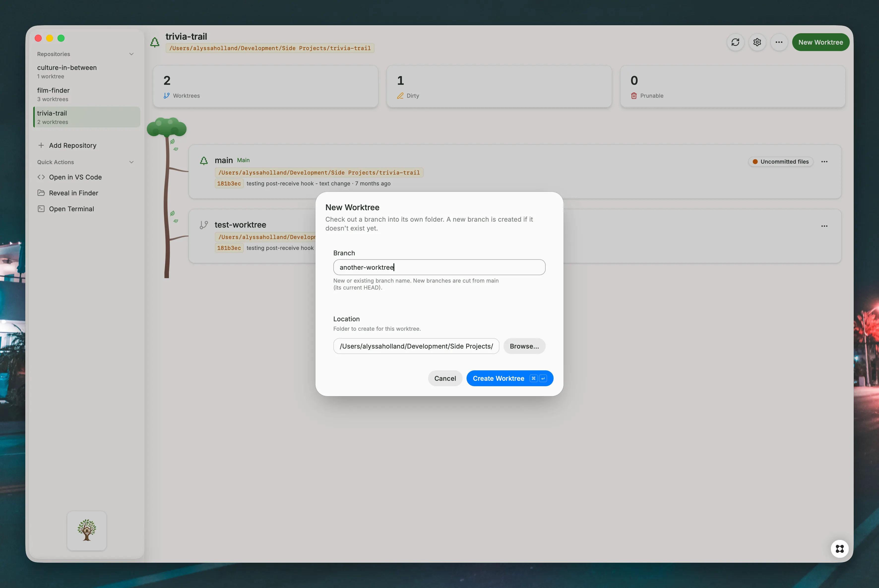879x588 pixels.
Task: Click the main worktree path label
Action: [x=319, y=173]
